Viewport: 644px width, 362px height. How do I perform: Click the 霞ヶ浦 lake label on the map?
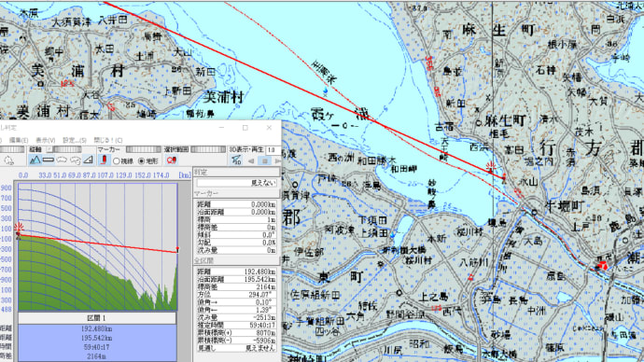[x=339, y=114]
